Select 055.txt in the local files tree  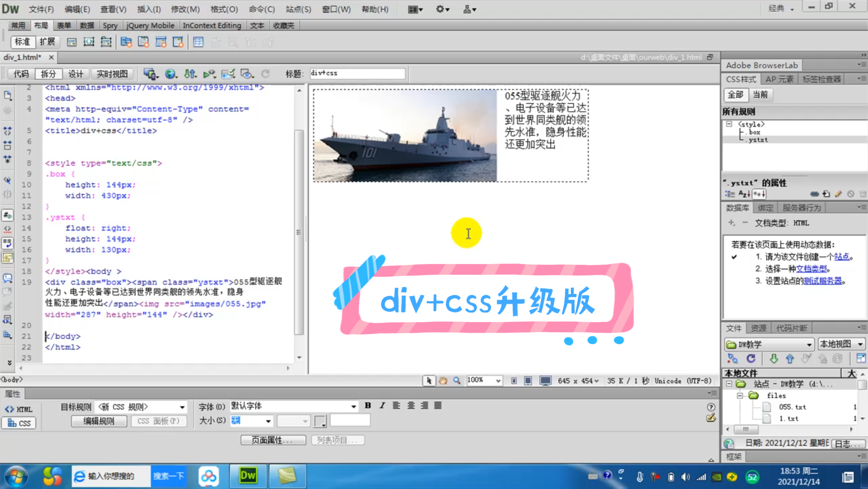pyautogui.click(x=793, y=407)
